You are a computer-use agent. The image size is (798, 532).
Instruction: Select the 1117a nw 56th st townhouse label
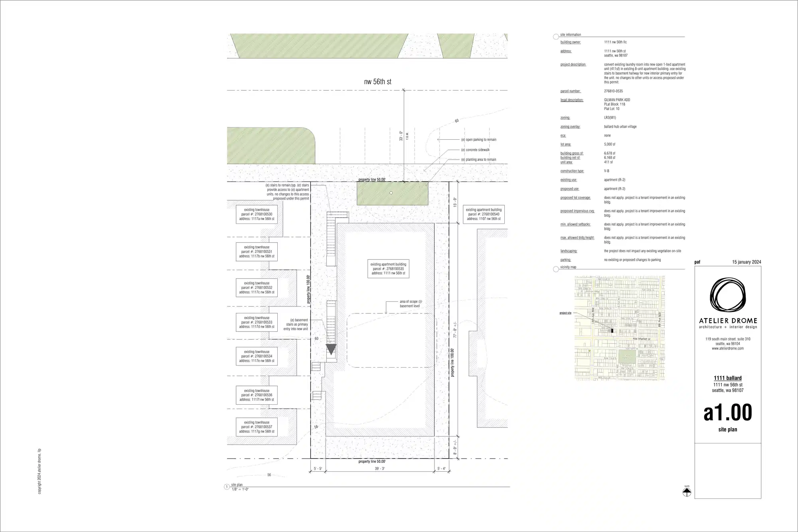(257, 214)
